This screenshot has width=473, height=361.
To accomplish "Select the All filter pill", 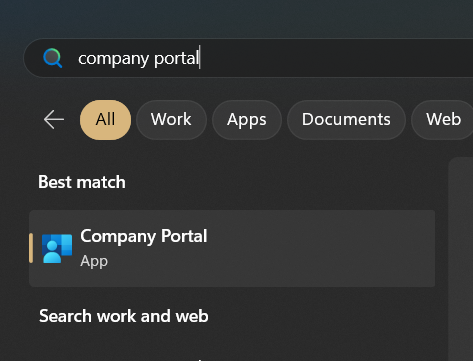I will pos(105,120).
